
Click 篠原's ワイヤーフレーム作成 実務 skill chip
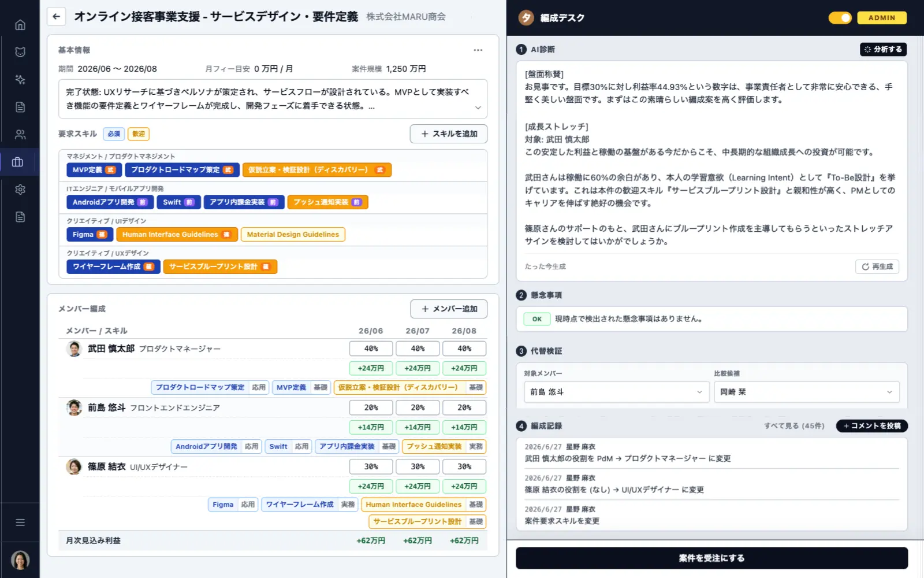310,505
